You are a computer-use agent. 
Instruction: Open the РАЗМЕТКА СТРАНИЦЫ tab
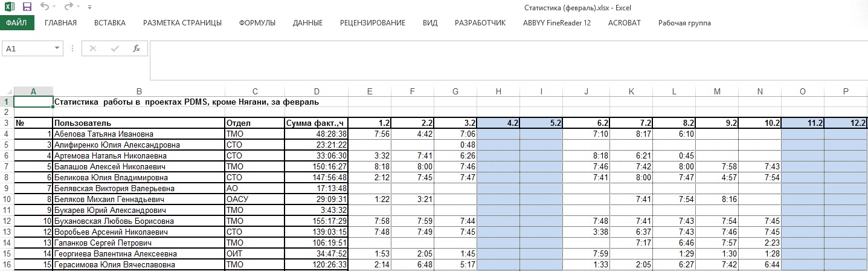coord(182,23)
